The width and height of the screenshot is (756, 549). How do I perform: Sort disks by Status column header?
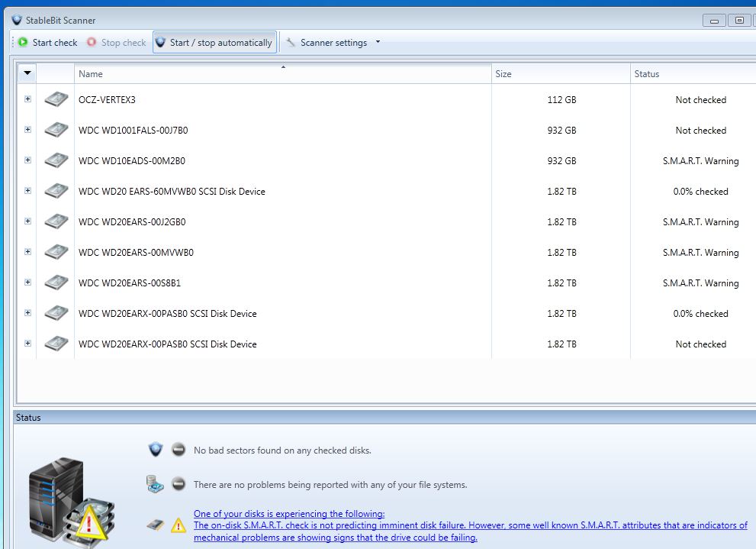(693, 74)
